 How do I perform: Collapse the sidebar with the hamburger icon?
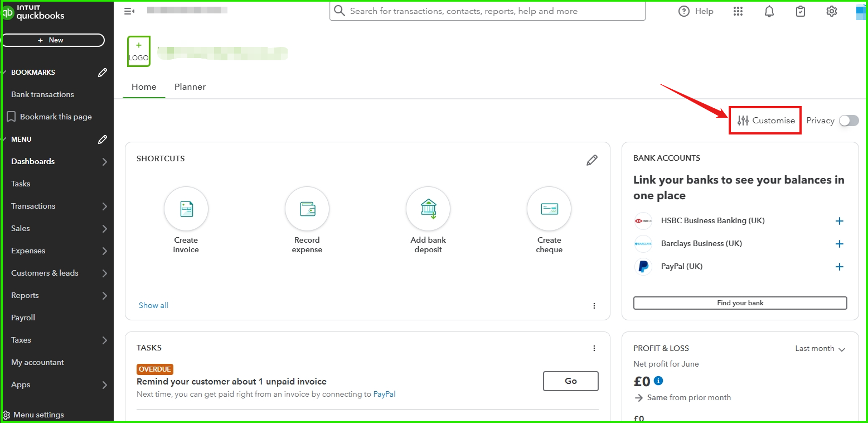(x=129, y=11)
